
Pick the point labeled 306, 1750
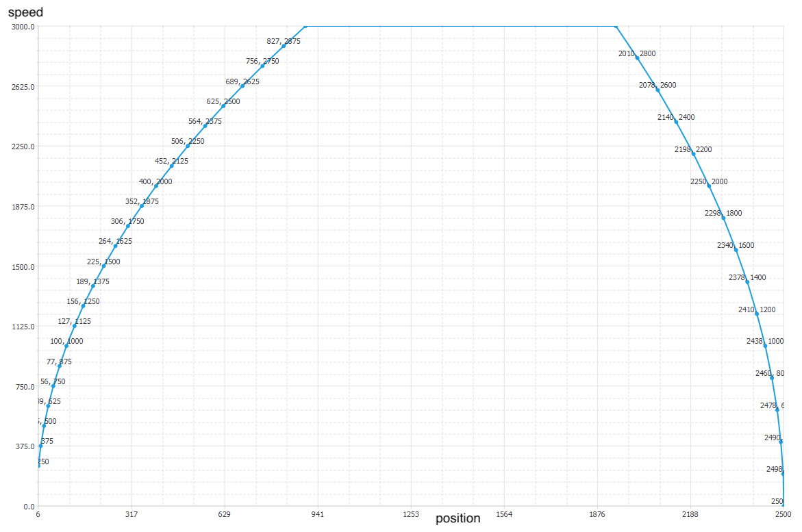(128, 226)
